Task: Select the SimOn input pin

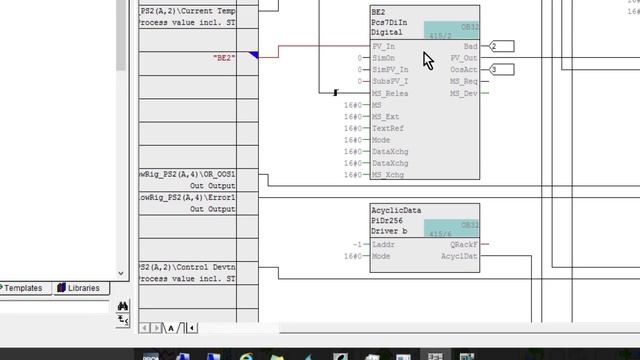Action: 384,58
